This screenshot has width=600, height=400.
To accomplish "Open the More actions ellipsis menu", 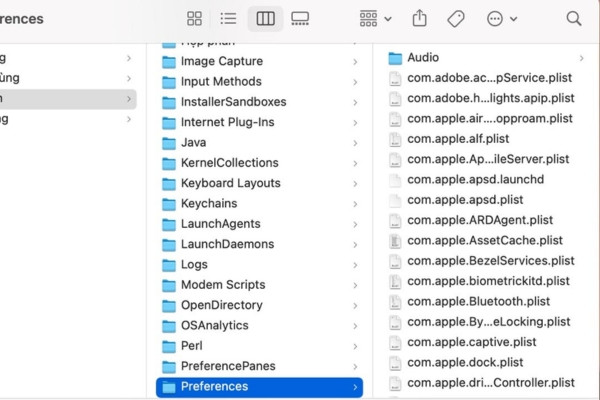I will click(502, 18).
